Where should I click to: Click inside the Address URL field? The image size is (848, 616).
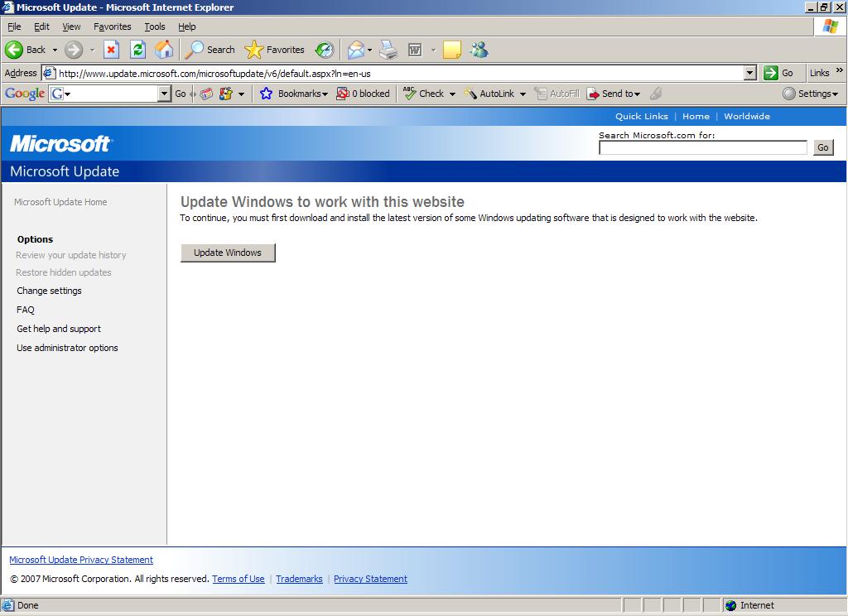[x=400, y=73]
